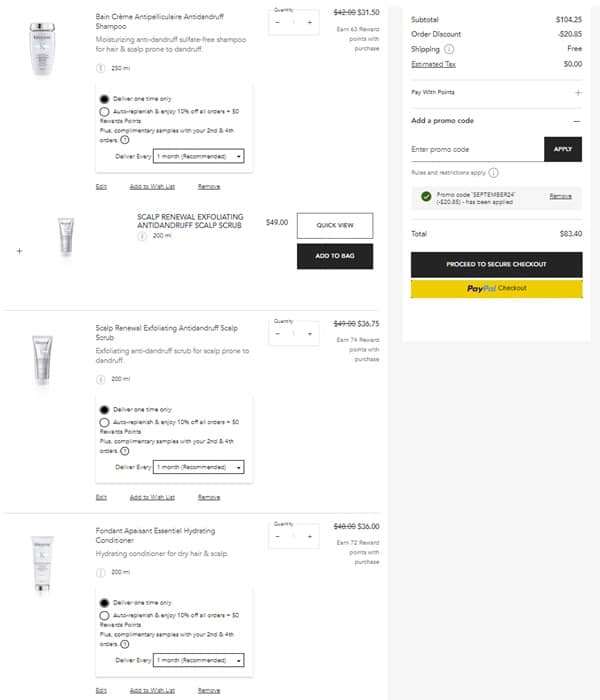Click info icon under shampoo Auto-replenish option
Image resolution: width=600 pixels, height=700 pixels.
tap(125, 140)
